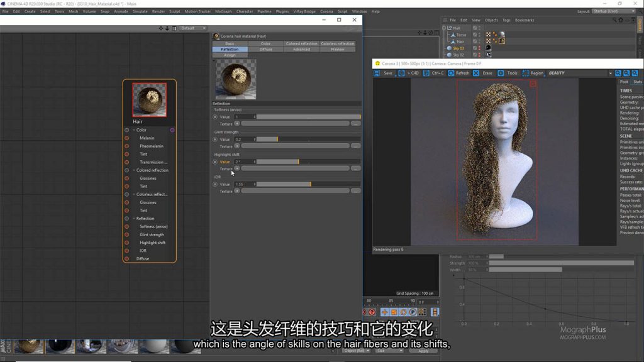Select the Null object icon in Object Manager
644x362 pixels.
[x=449, y=28]
